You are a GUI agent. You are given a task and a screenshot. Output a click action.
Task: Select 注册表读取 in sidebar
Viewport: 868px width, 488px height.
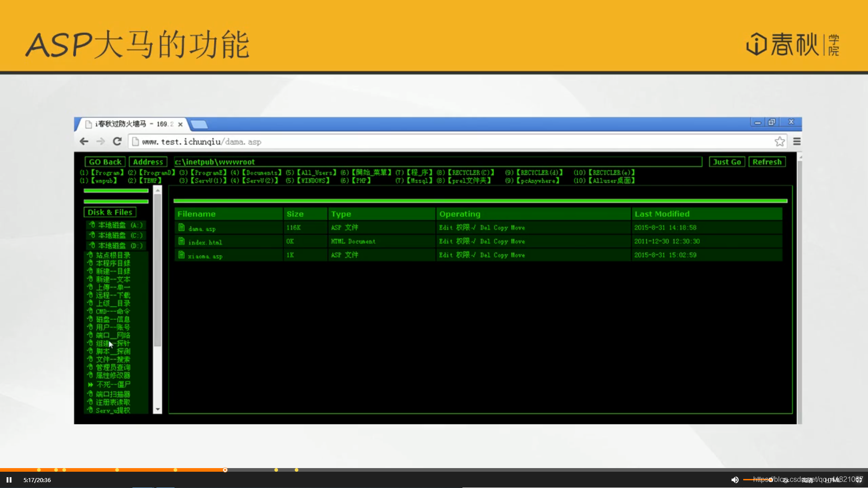[x=113, y=402]
